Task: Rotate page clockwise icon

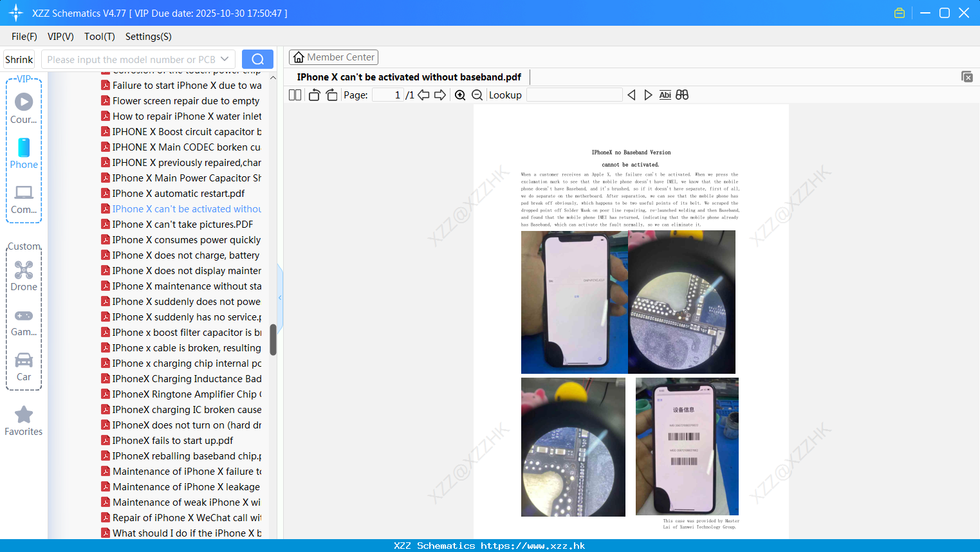Action: tap(331, 95)
